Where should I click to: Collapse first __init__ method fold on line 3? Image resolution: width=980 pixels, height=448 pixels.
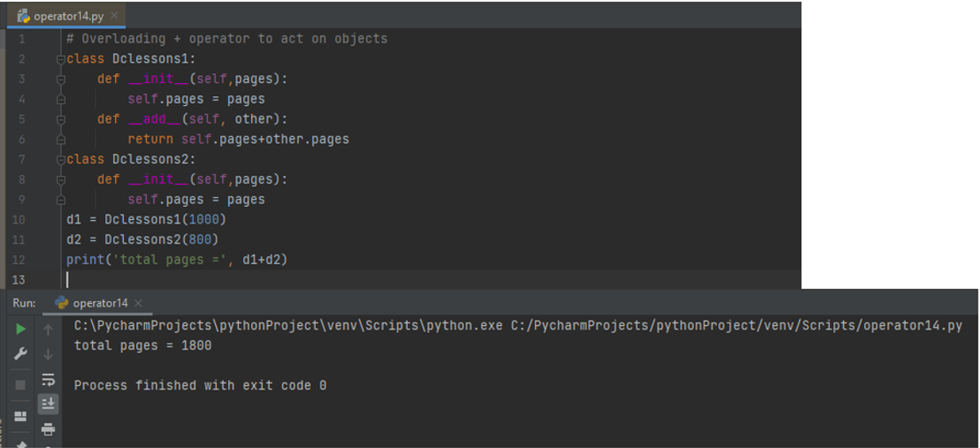60,79
